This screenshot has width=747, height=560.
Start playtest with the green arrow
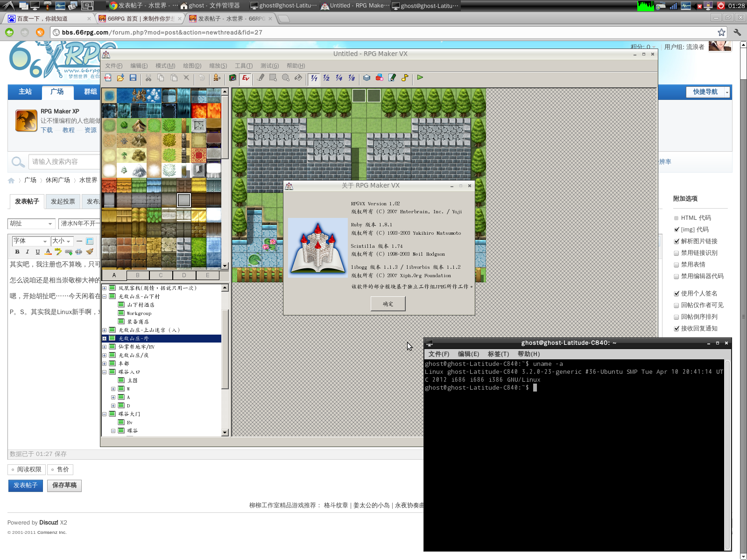tap(420, 77)
